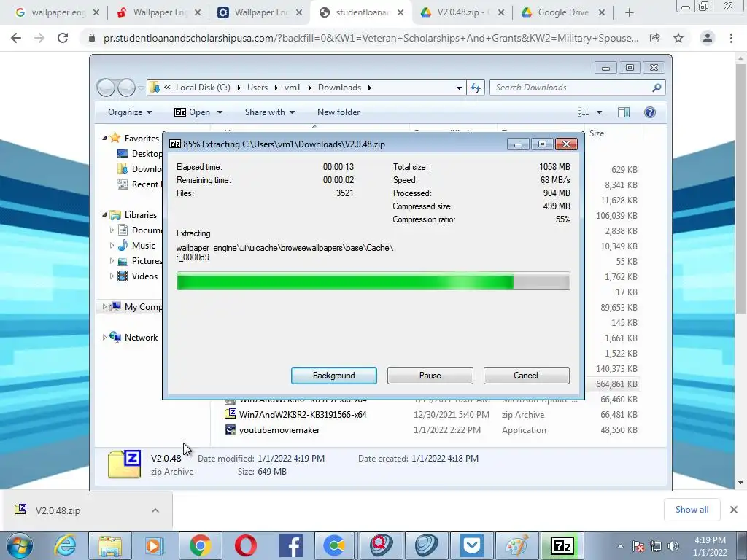This screenshot has height=560, width=747.
Task: Open change view options dropdown
Action: (600, 112)
